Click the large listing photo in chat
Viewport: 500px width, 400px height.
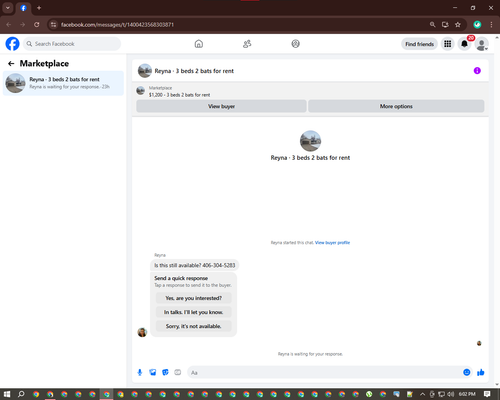(310, 141)
